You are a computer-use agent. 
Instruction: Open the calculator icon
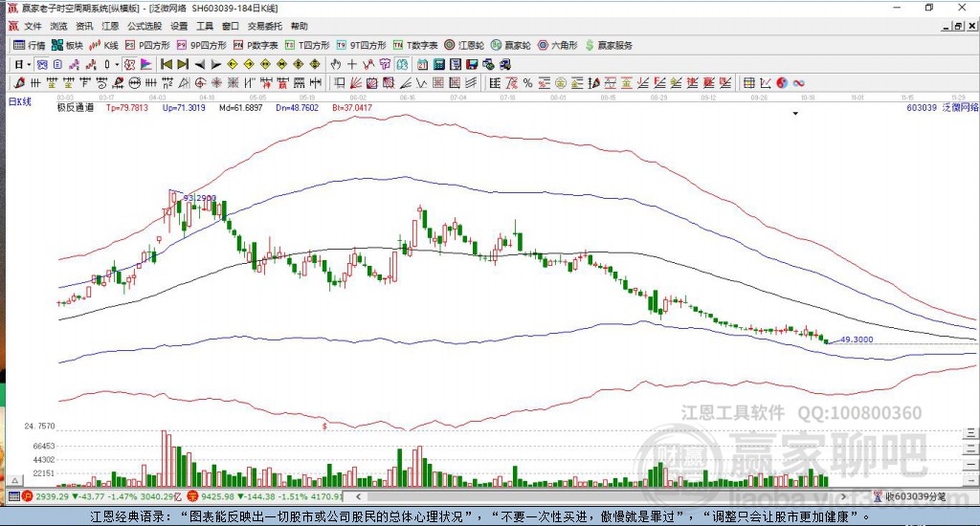[438, 64]
